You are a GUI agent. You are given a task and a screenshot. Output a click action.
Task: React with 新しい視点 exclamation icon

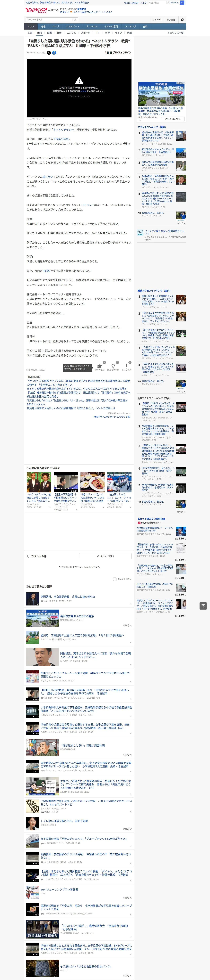click(127, 366)
